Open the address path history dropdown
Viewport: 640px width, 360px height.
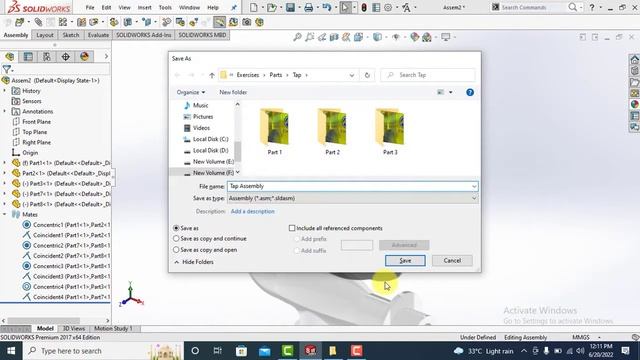tap(352, 75)
